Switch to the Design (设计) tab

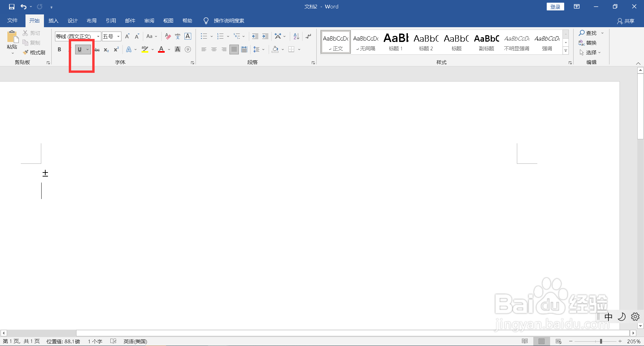pyautogui.click(x=72, y=21)
